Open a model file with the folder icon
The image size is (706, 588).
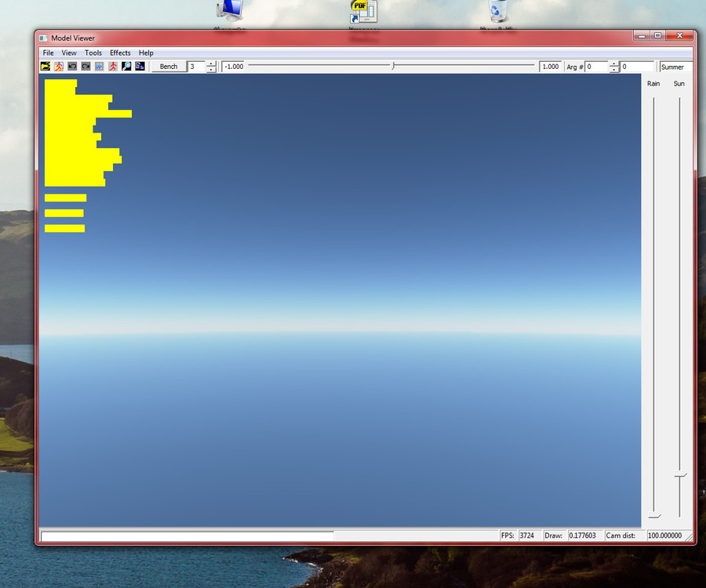coord(44,67)
